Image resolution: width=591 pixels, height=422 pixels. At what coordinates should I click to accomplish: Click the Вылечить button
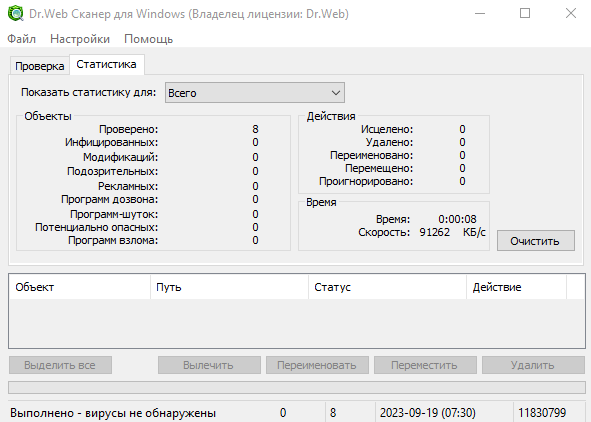coord(209,365)
